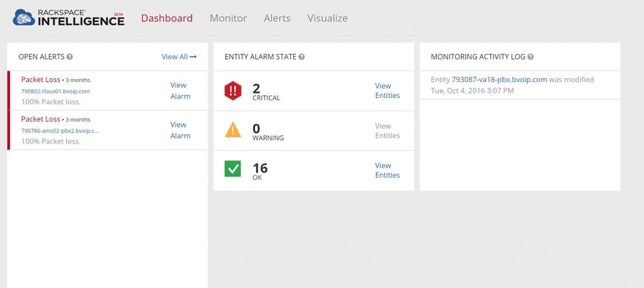This screenshot has width=644, height=288.
Task: Click the Entity Alarm State help icon
Action: click(x=301, y=57)
